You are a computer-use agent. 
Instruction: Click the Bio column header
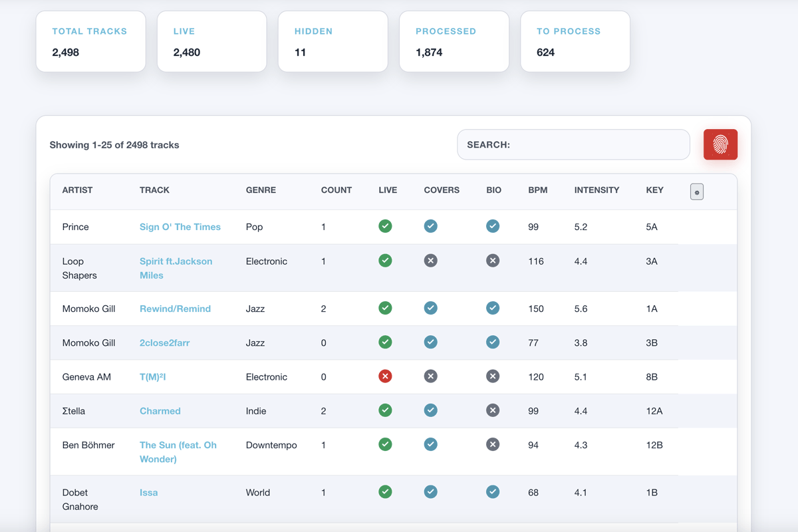[493, 190]
